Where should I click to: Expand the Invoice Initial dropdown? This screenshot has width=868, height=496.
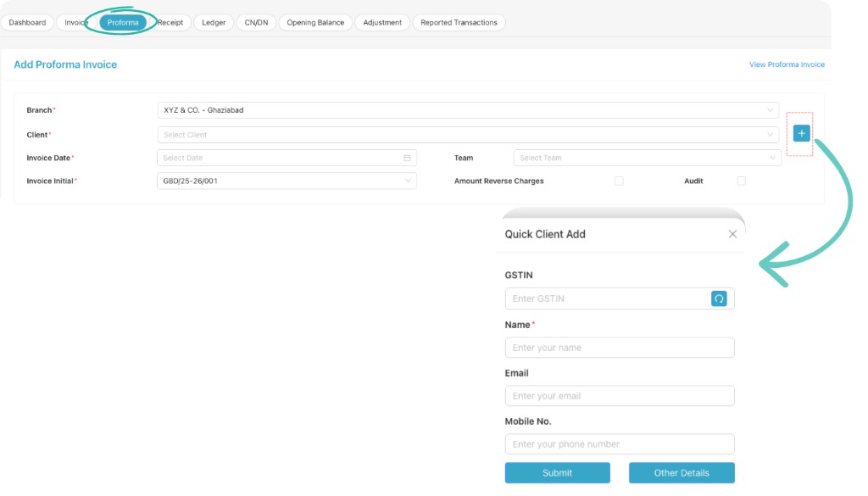pyautogui.click(x=284, y=181)
